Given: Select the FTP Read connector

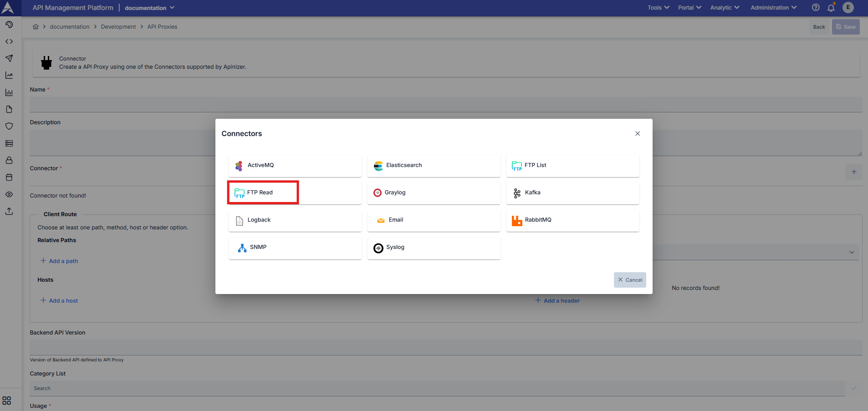Looking at the screenshot, I should point(295,193).
